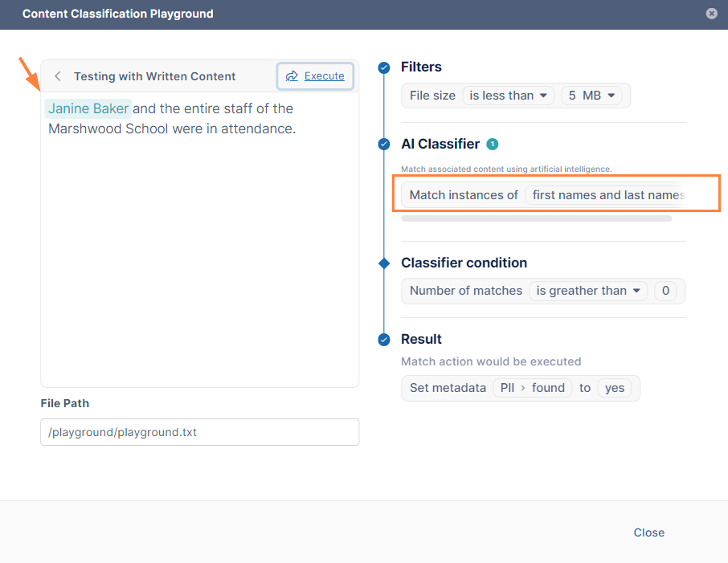Open the MB size unit dropdown
Viewport: 728px width, 563px height.
(595, 96)
